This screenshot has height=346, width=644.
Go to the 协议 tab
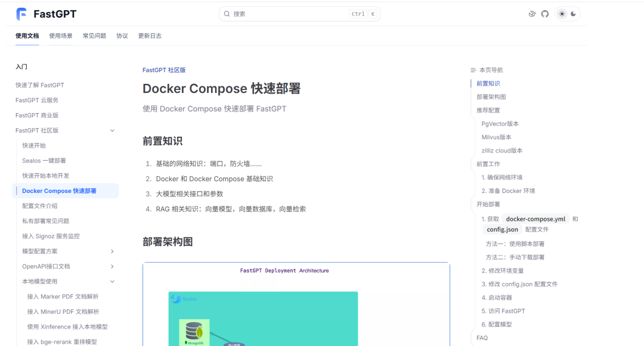pyautogui.click(x=122, y=36)
